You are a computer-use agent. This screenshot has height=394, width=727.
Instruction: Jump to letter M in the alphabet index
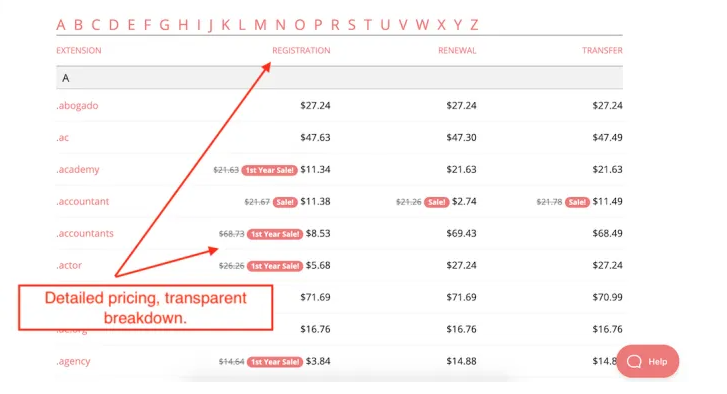click(x=260, y=25)
